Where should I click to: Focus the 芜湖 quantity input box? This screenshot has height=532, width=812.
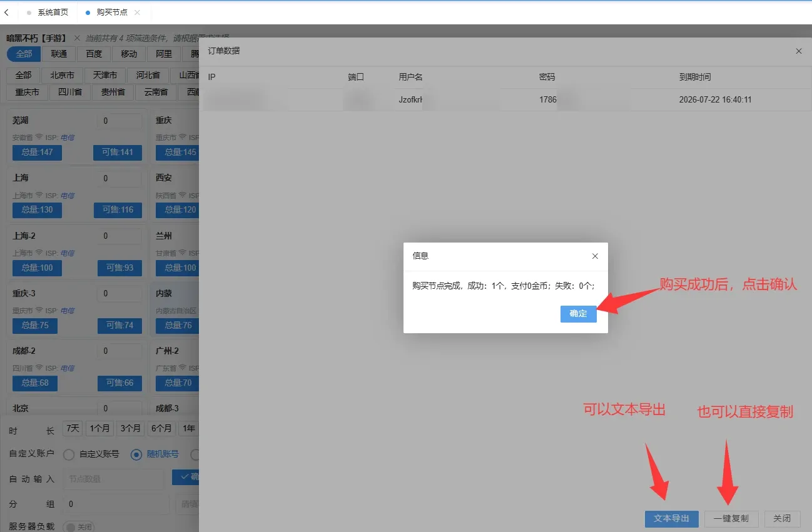pyautogui.click(x=119, y=121)
